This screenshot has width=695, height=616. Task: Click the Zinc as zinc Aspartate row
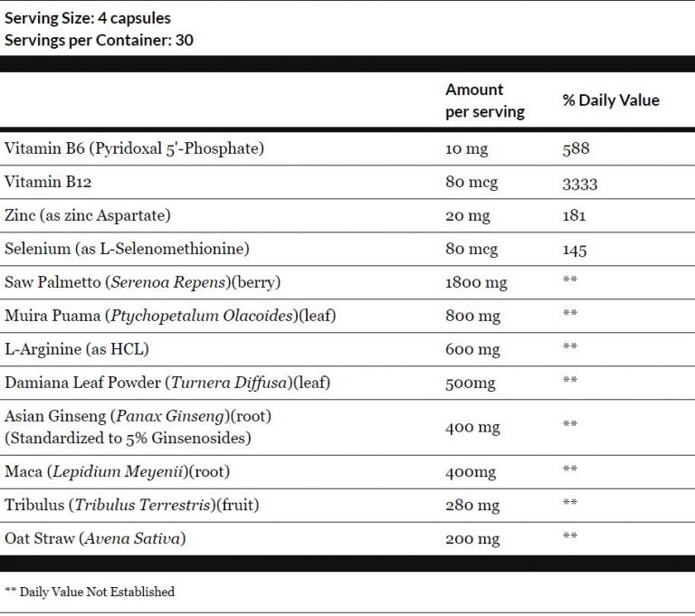click(x=347, y=216)
